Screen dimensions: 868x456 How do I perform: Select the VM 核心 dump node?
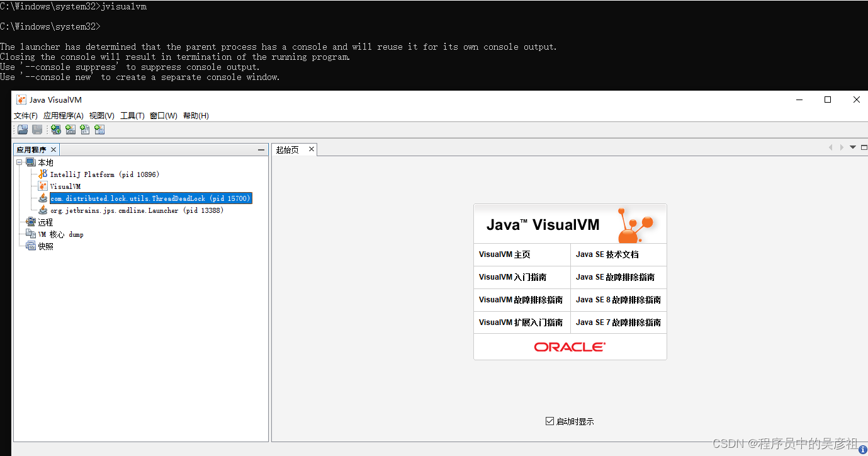coord(60,234)
